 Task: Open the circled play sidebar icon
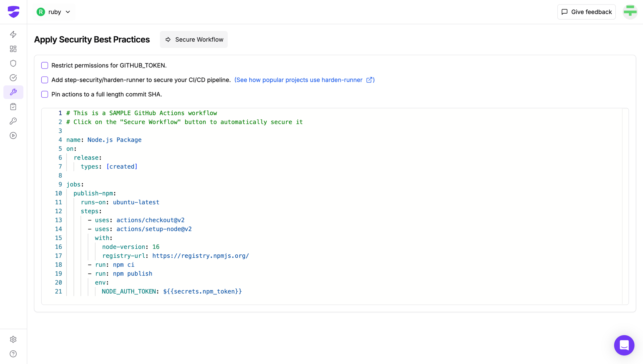point(13,135)
